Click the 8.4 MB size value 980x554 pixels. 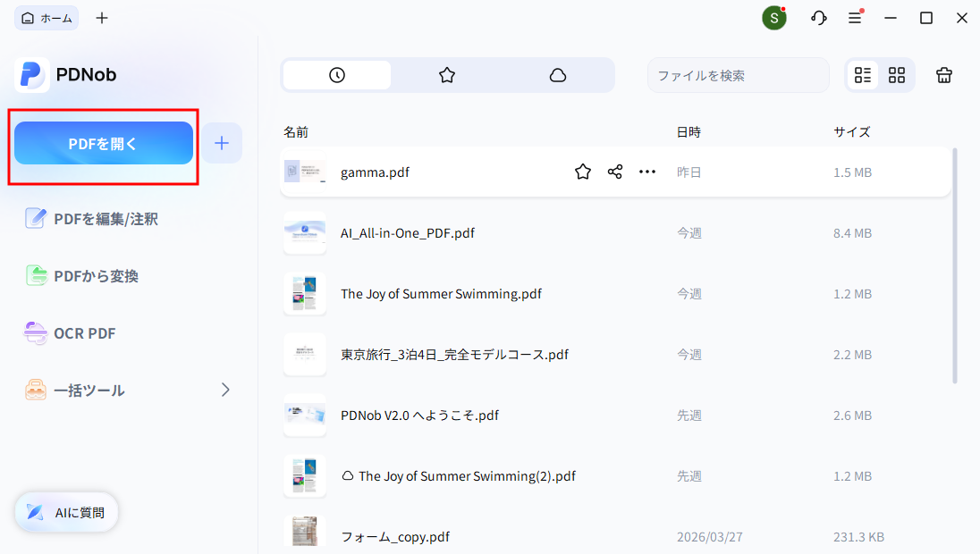(x=852, y=233)
